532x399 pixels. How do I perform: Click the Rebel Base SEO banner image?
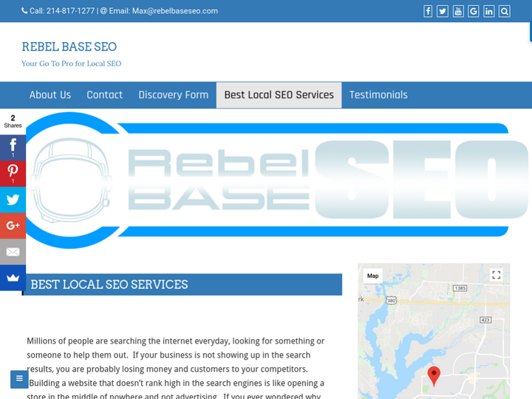tap(277, 180)
